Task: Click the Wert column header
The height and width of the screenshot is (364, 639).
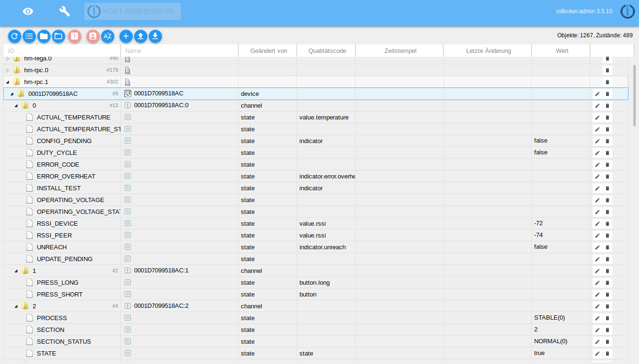Action: click(x=562, y=51)
